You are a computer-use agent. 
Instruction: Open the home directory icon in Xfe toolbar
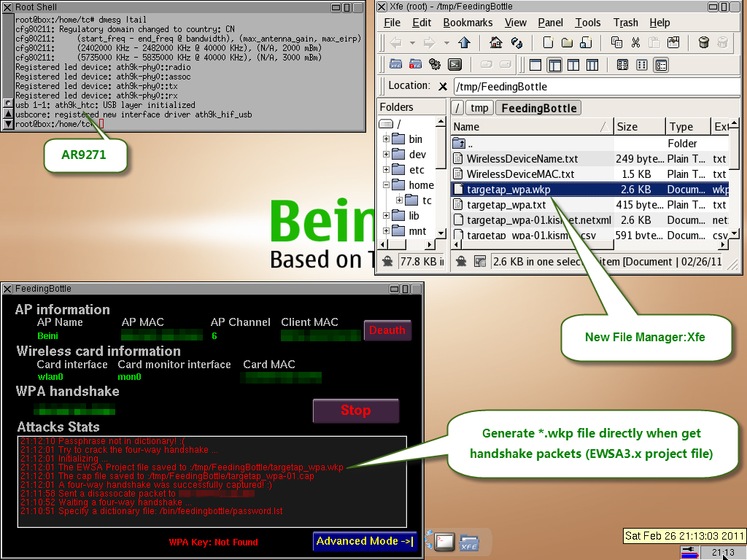[495, 43]
